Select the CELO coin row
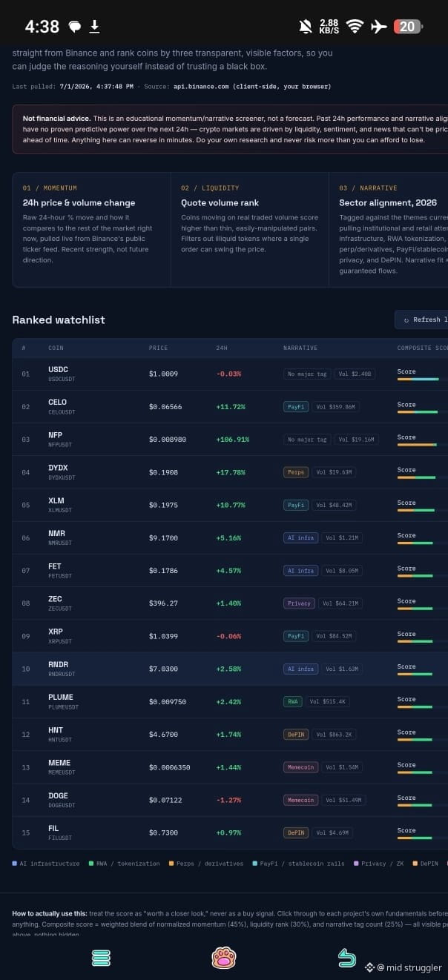This screenshot has width=448, height=980. [x=230, y=406]
